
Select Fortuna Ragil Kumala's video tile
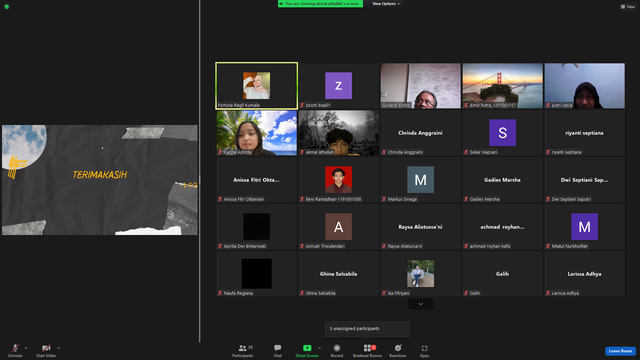tap(257, 86)
